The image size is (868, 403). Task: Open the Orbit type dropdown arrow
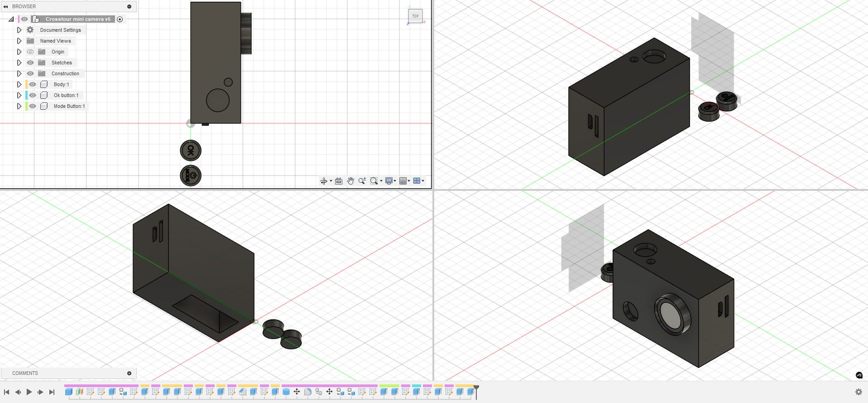click(331, 181)
